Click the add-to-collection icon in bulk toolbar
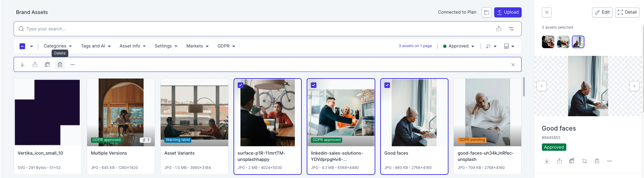Screen dimensions: 644x178 point(47,65)
